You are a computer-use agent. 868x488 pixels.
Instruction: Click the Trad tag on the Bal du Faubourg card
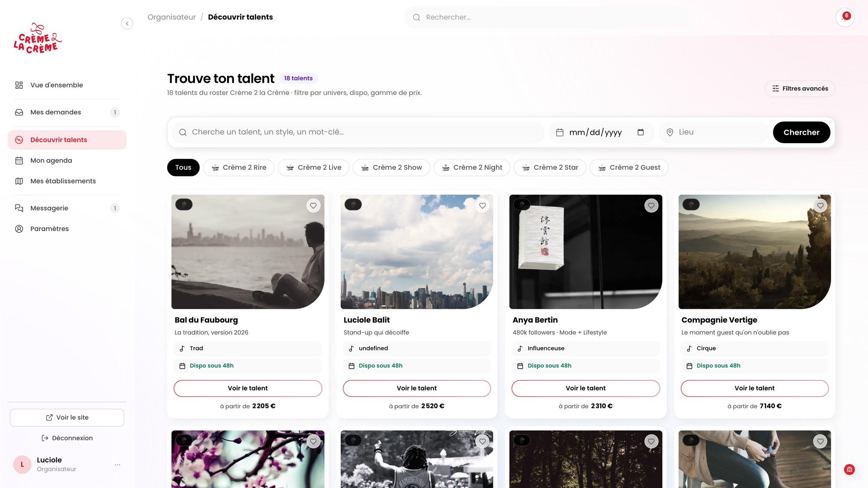click(248, 348)
